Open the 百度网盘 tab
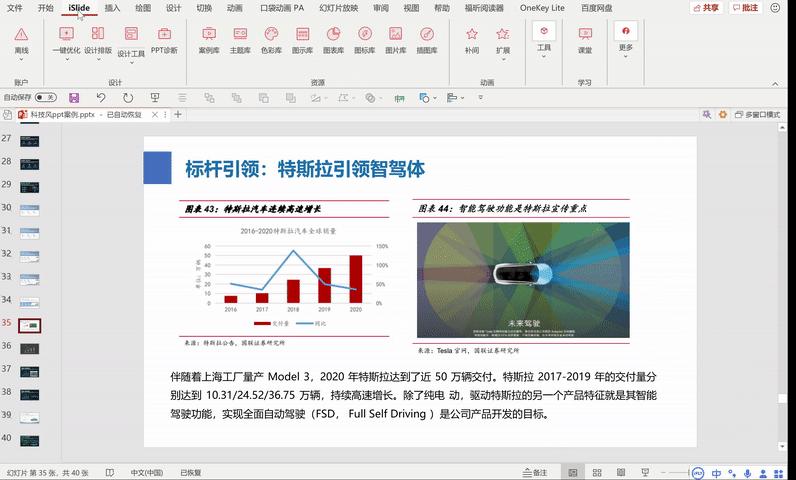Screen dimensions: 796x480 596,8
